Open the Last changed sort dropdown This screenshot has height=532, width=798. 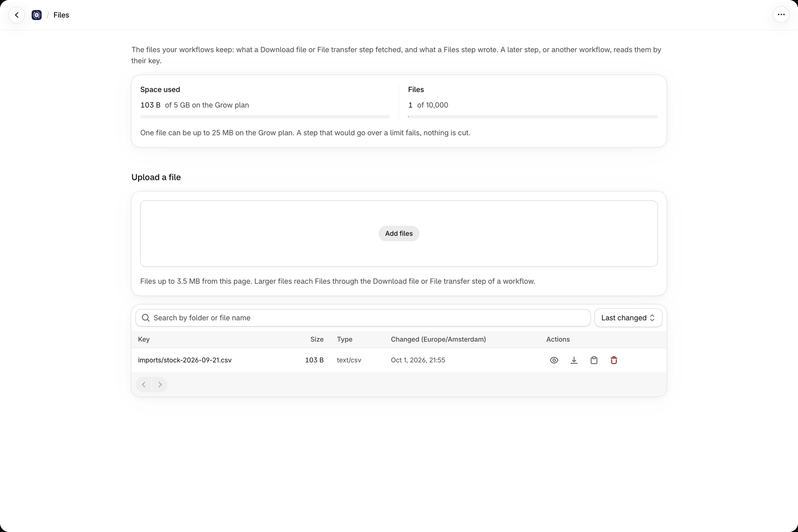pyautogui.click(x=628, y=318)
